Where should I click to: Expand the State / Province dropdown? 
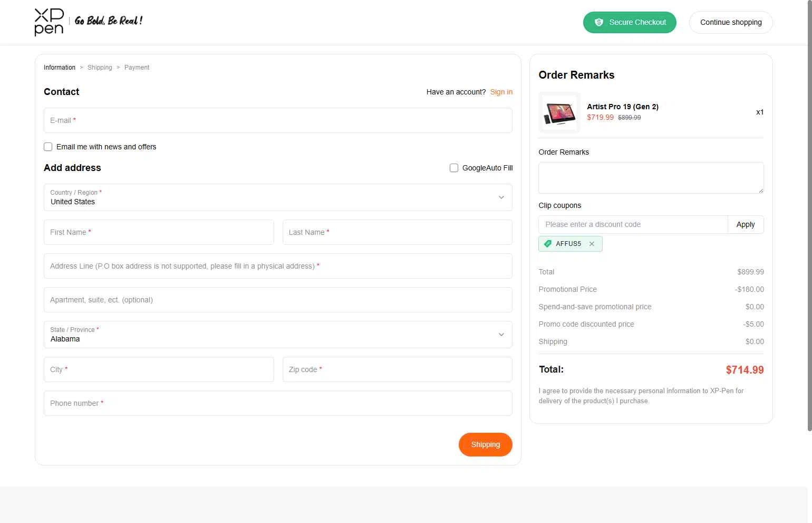pyautogui.click(x=278, y=335)
